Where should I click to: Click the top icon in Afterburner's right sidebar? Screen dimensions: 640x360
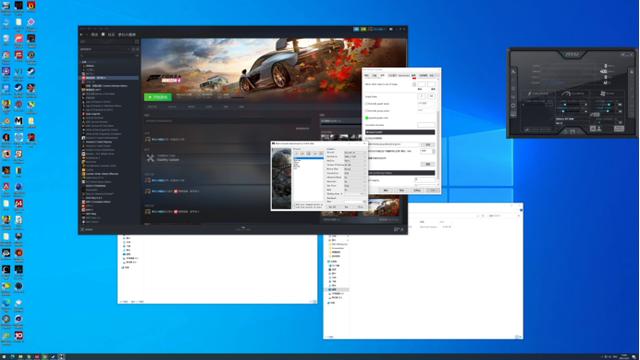coord(631,72)
